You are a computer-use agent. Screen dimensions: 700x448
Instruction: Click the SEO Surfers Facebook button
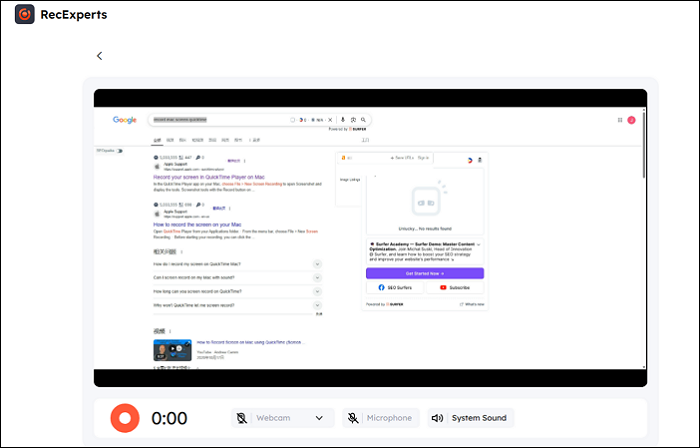point(395,288)
